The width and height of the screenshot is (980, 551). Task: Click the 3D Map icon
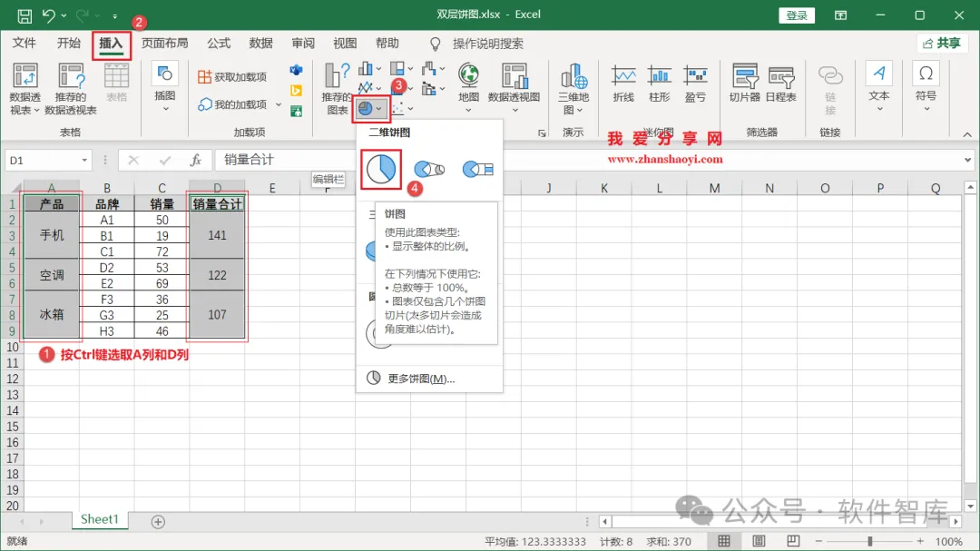(x=573, y=89)
